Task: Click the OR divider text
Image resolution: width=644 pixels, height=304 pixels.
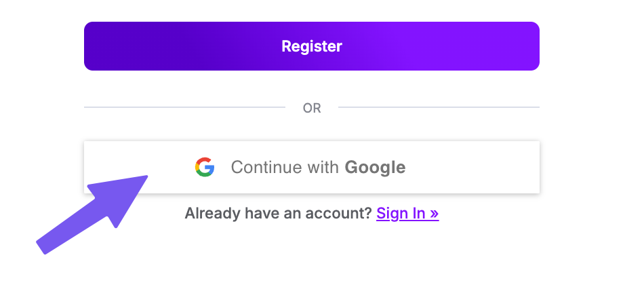Action: coord(312,108)
